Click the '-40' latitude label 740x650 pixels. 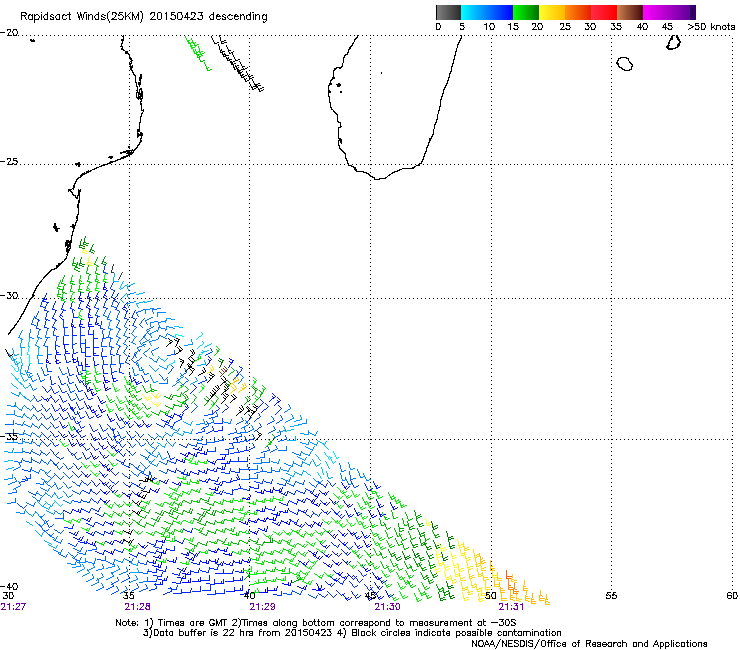tap(9, 586)
